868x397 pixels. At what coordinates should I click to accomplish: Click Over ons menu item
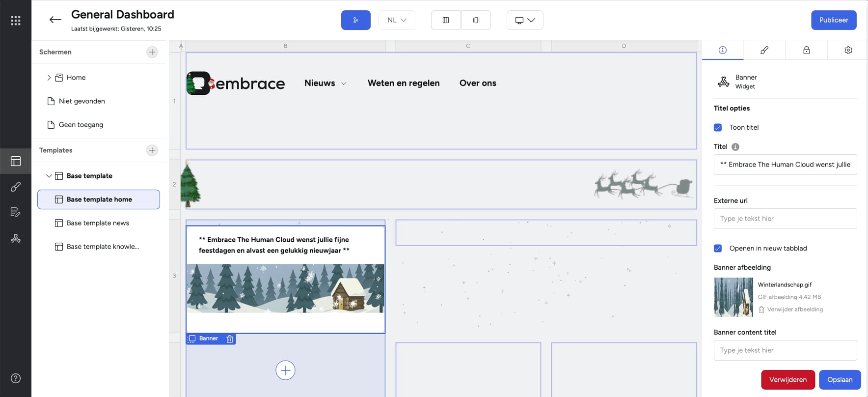tap(478, 83)
